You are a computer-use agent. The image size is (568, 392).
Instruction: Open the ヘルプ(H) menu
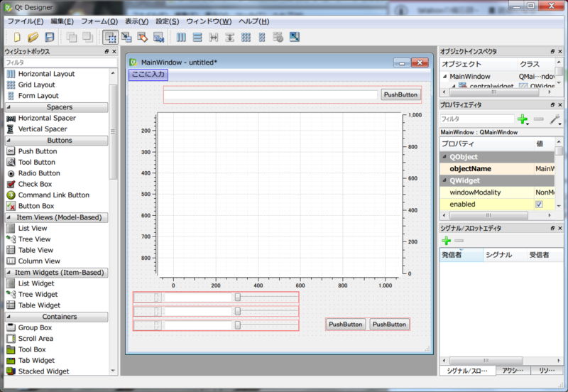[253, 21]
